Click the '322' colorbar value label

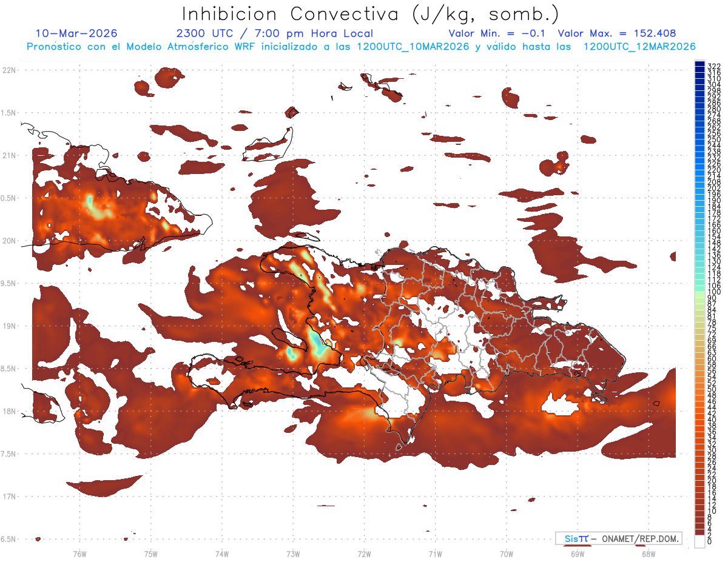coord(714,65)
